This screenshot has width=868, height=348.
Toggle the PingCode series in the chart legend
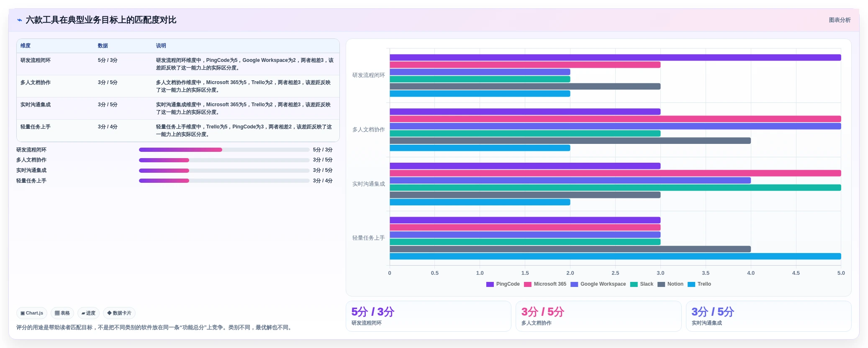tap(503, 284)
